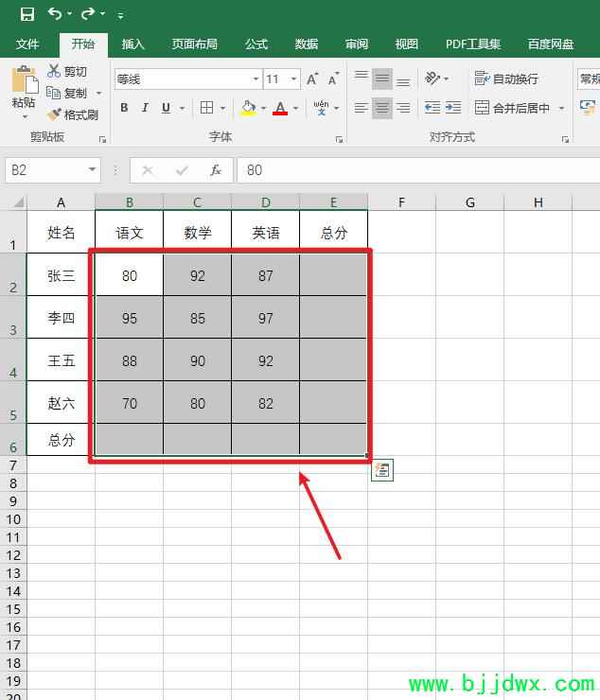Toggle Bold formatting

(x=124, y=108)
